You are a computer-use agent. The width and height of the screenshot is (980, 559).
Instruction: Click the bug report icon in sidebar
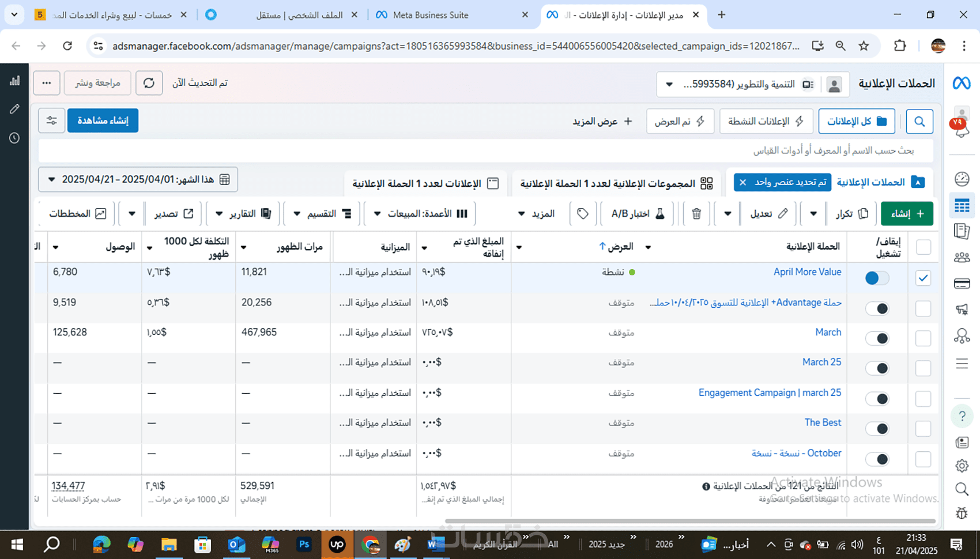coord(962,513)
